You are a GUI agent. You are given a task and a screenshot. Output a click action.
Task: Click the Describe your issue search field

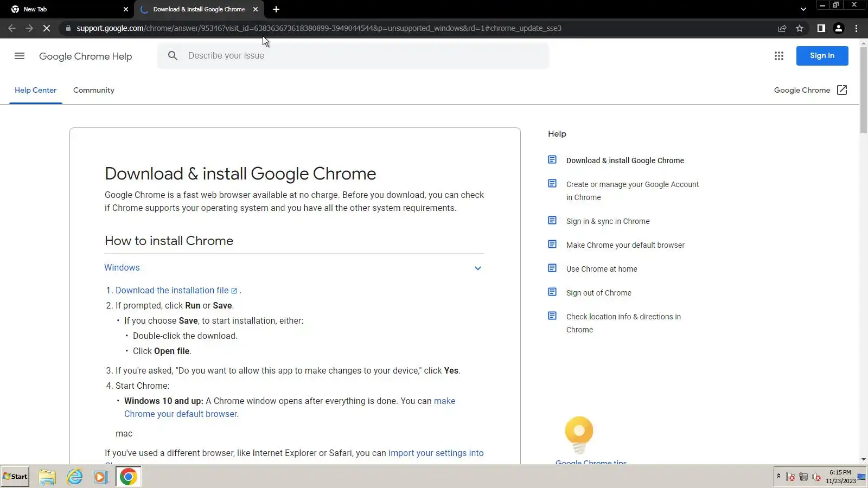(353, 56)
